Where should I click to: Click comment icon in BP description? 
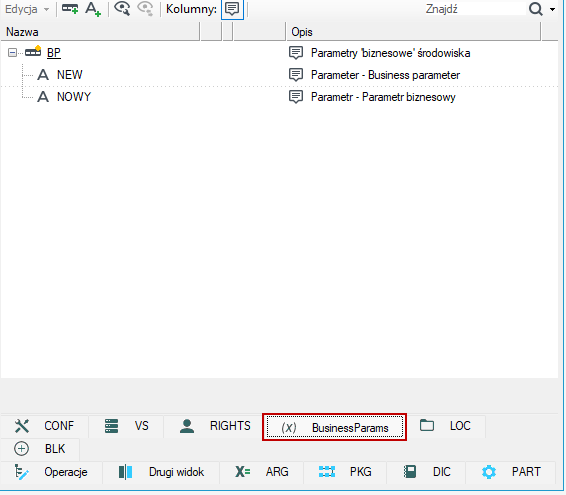(296, 53)
